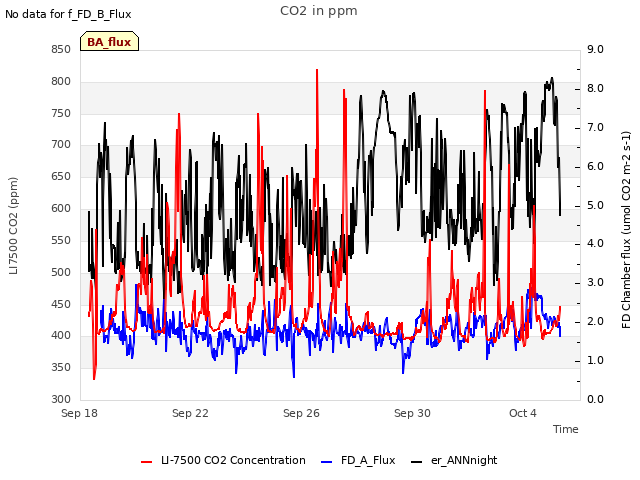Click the Time x-axis label

click(566, 429)
